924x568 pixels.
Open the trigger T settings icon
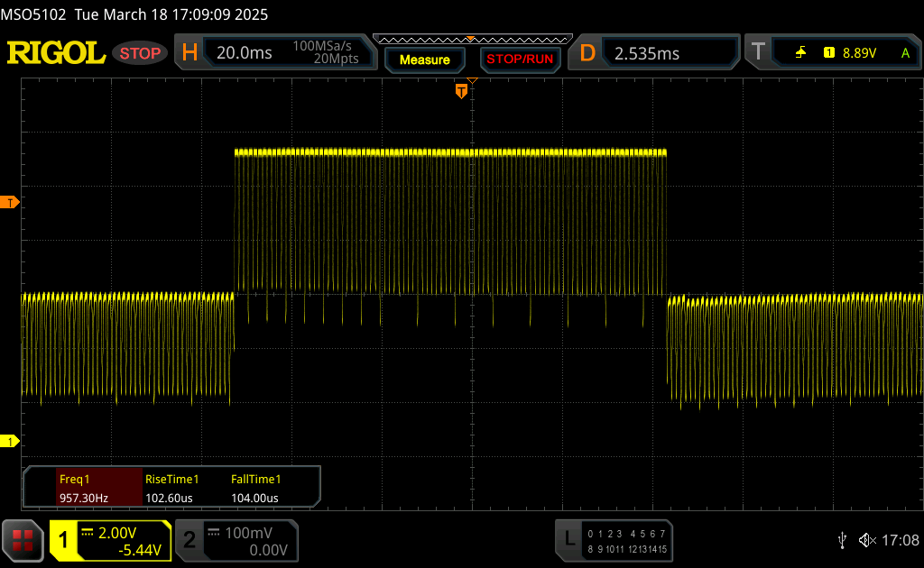point(758,52)
